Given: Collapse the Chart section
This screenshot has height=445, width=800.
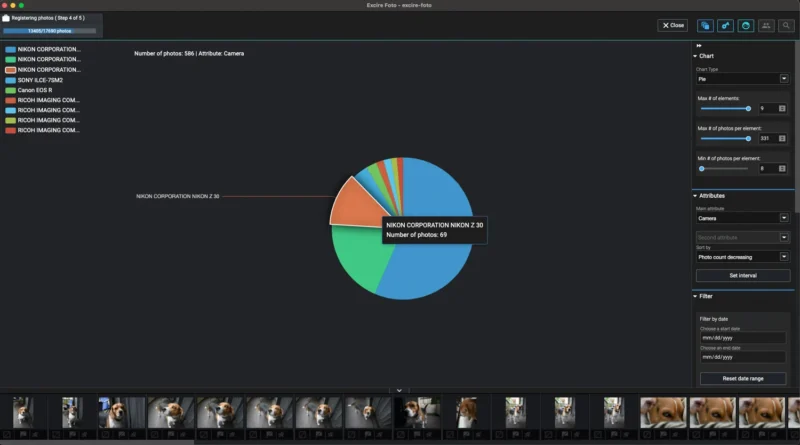Looking at the screenshot, I should point(704,56).
